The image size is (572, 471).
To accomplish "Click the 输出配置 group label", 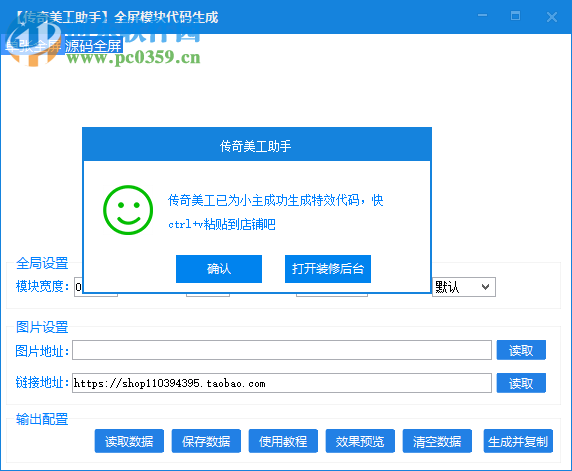I will [x=42, y=419].
